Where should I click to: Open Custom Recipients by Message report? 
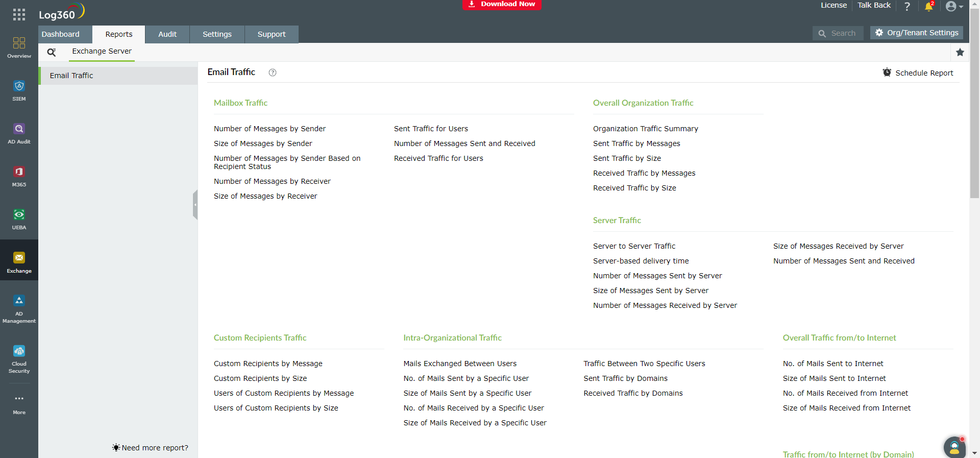[x=268, y=364]
